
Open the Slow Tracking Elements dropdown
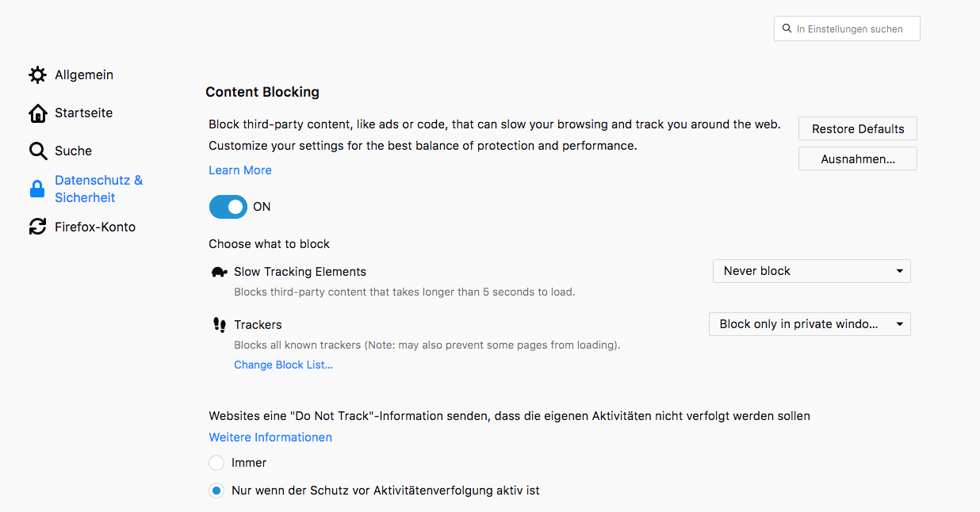point(811,271)
